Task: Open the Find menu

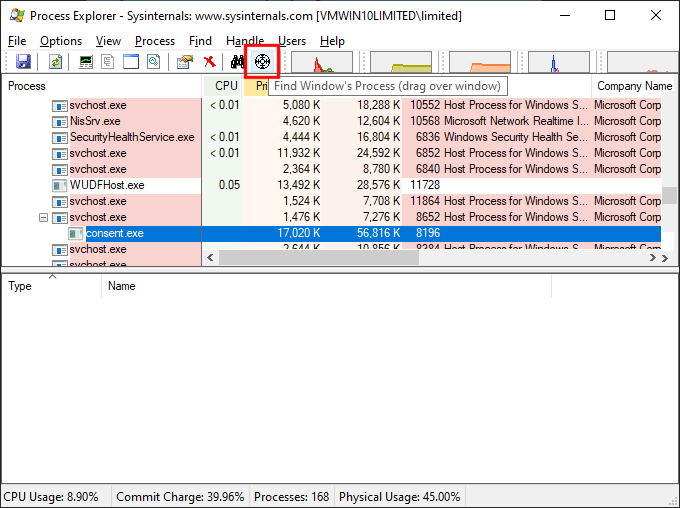Action: coord(200,41)
